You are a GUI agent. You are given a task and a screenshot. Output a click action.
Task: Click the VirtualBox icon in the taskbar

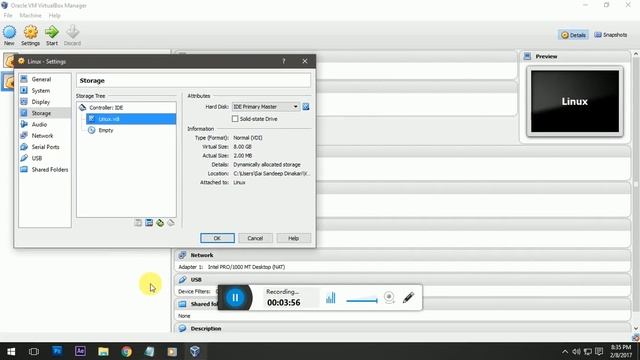195,351
